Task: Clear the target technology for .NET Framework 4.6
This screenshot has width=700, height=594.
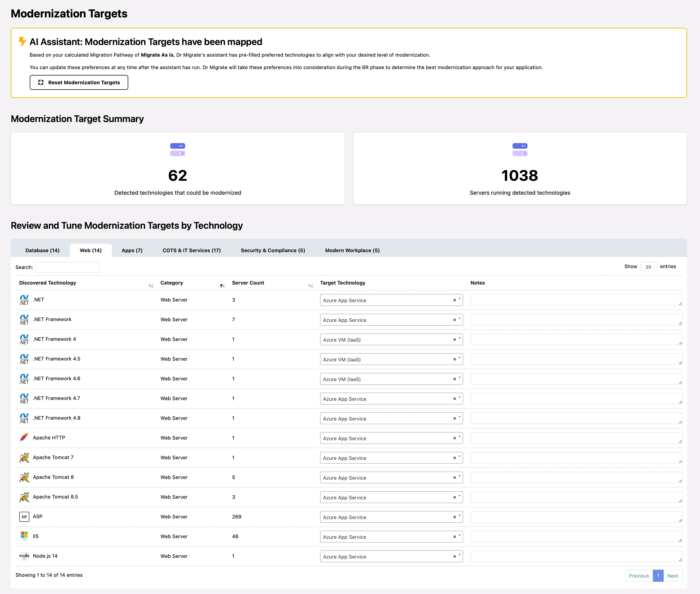Action: (x=454, y=379)
